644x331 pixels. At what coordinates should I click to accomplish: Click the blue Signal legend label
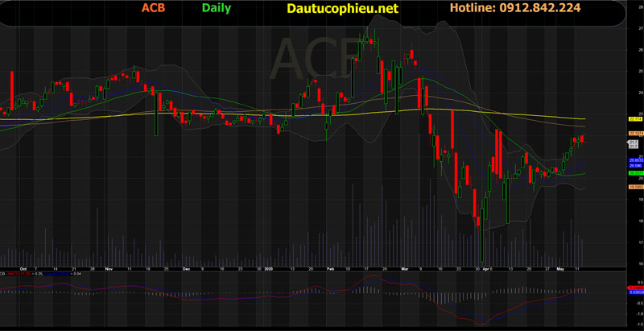click(56, 274)
